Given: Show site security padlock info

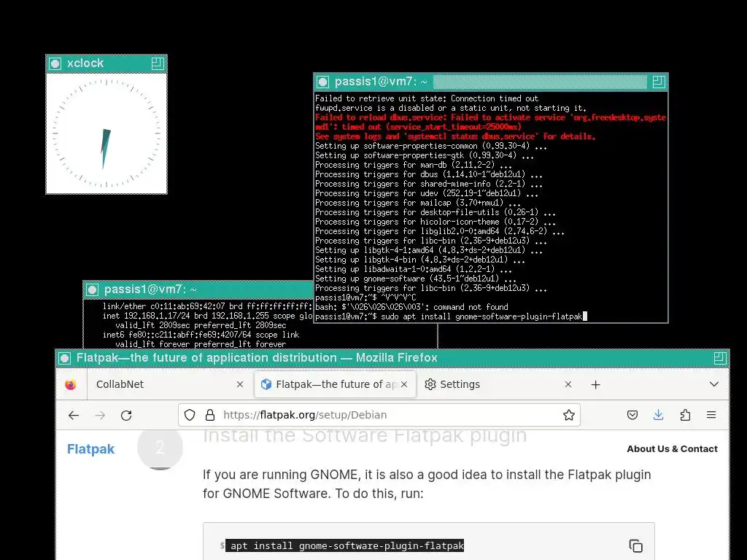Looking at the screenshot, I should pyautogui.click(x=210, y=415).
